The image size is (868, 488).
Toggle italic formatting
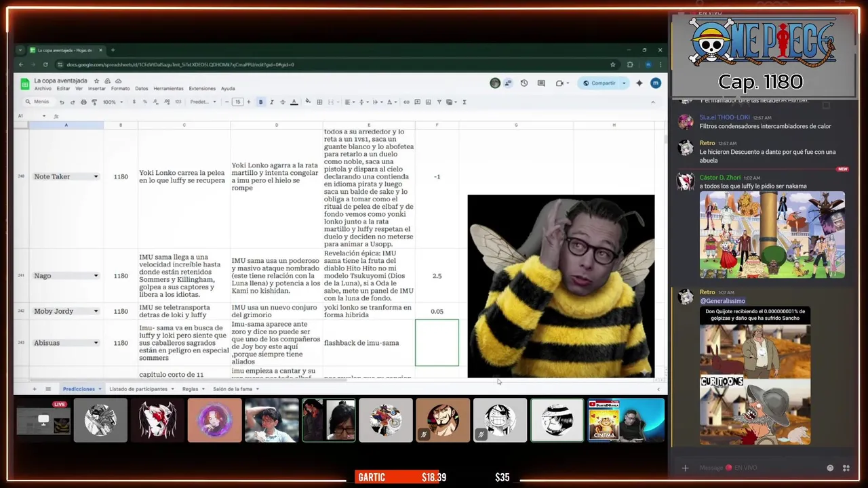coord(272,102)
